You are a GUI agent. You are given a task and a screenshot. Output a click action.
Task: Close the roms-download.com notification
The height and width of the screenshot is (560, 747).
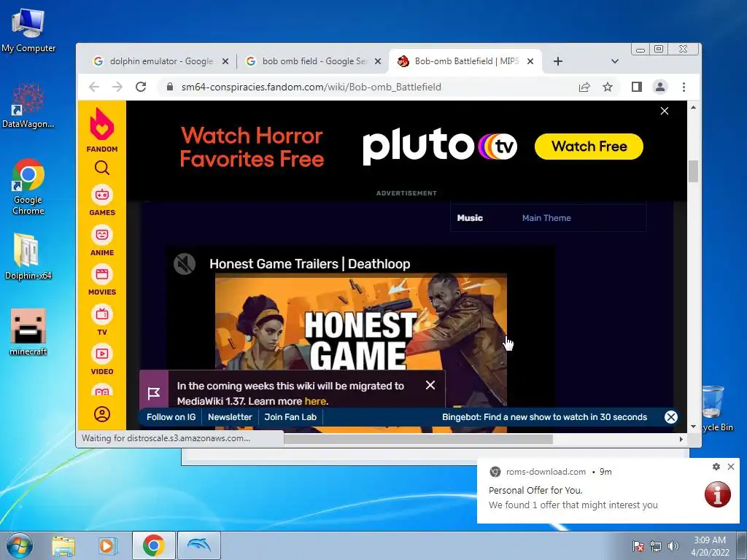click(731, 467)
